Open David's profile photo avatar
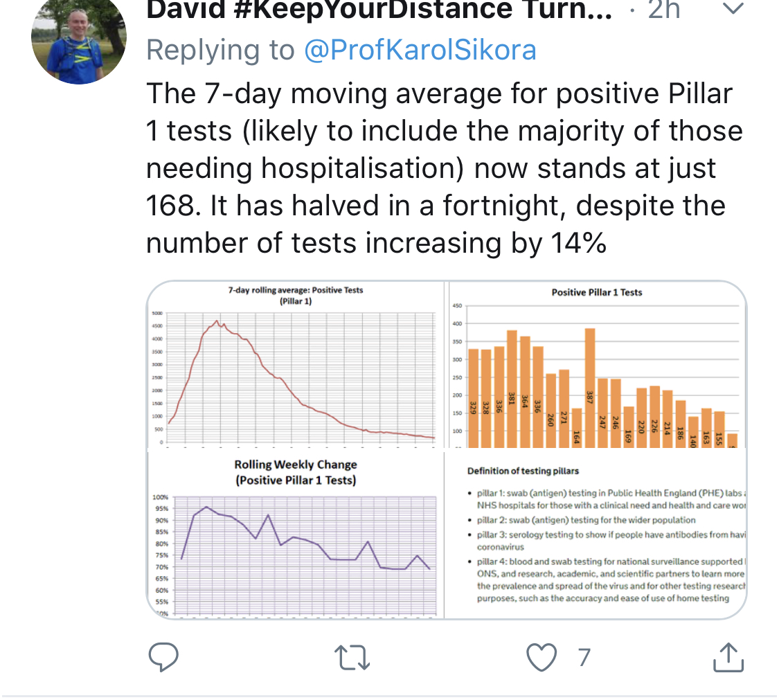This screenshot has width=779, height=700. coord(78,40)
